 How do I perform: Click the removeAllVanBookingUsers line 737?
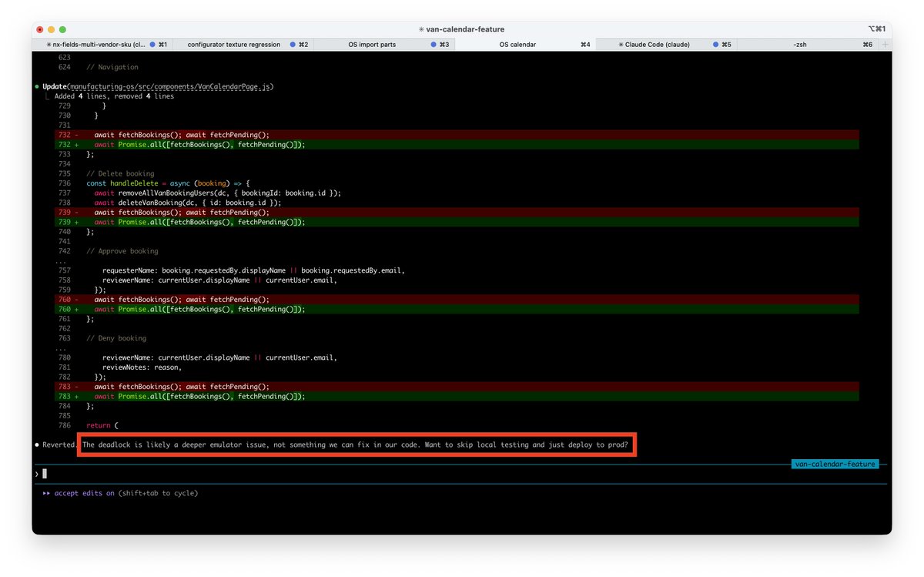tap(217, 193)
